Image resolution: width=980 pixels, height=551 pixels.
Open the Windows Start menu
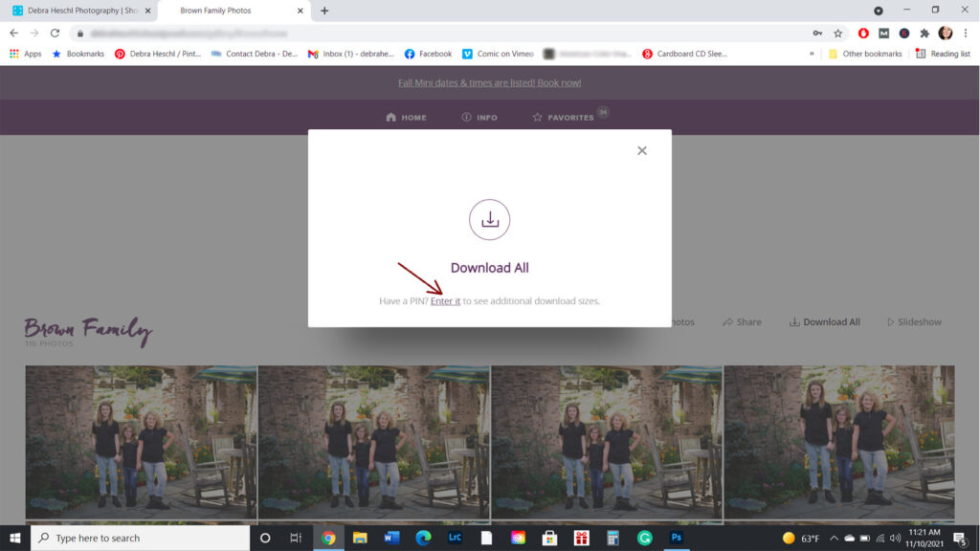pos(15,538)
